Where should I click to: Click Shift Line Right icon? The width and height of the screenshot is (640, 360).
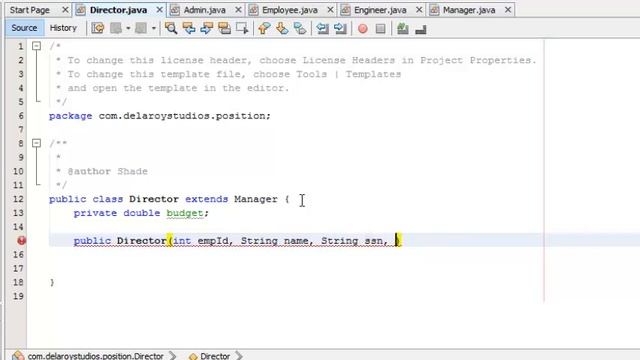(340, 28)
